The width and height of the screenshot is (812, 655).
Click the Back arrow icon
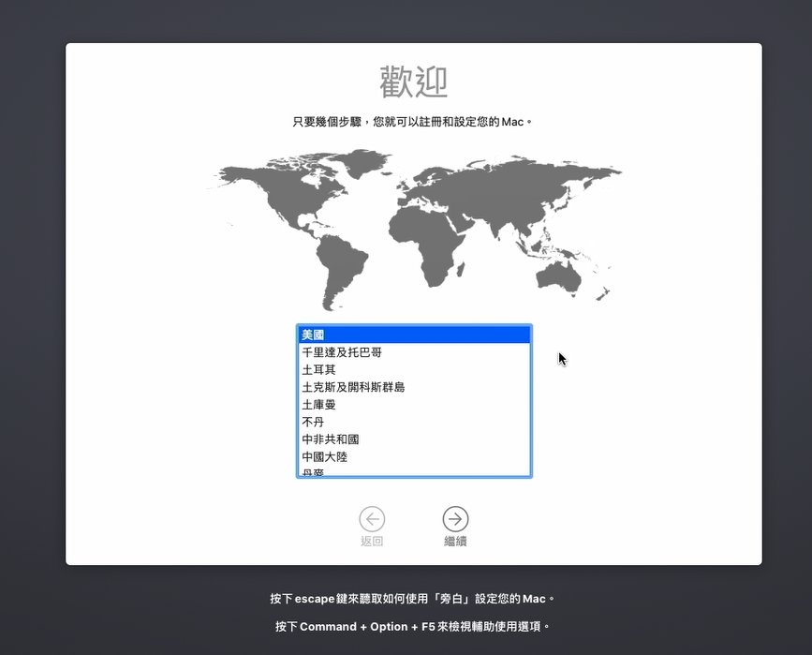[372, 518]
